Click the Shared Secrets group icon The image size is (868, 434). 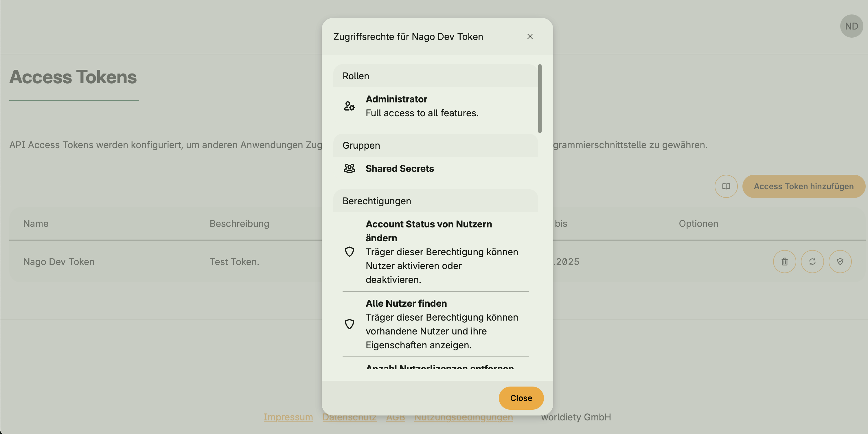pos(349,168)
